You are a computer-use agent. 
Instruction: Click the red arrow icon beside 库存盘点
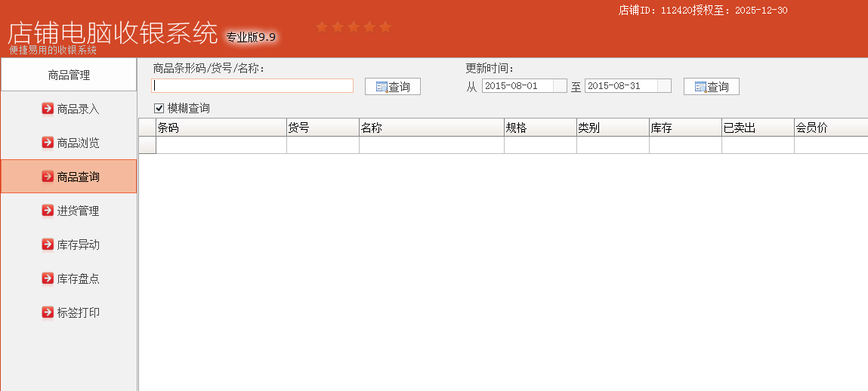[x=48, y=279]
